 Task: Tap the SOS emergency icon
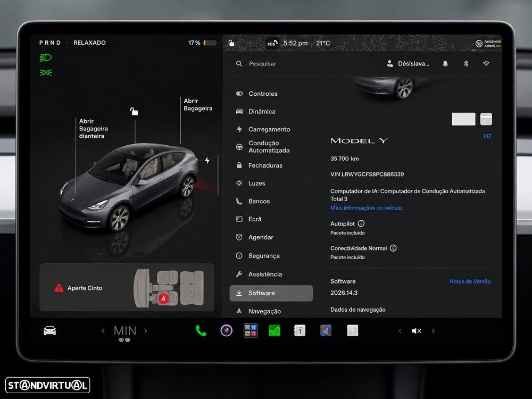coord(272,44)
